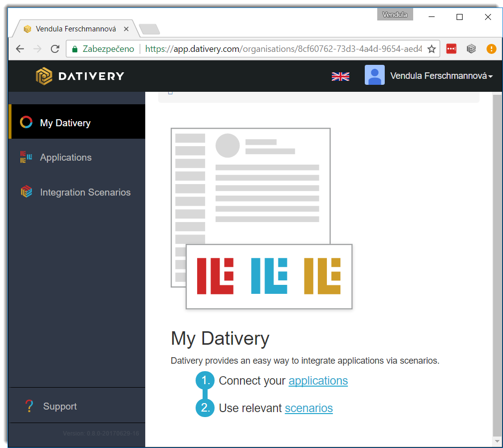Click the Dativery logo in the header
This screenshot has width=503, height=448.
(80, 76)
